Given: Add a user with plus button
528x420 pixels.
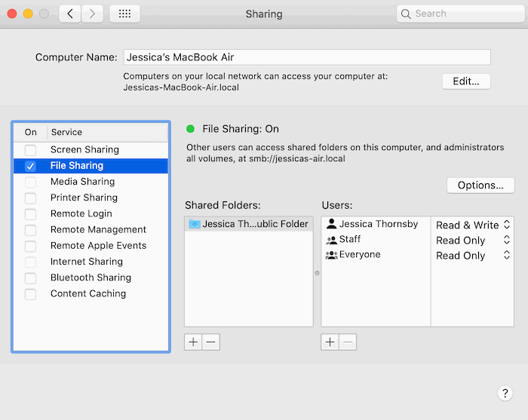Looking at the screenshot, I should pos(330,342).
